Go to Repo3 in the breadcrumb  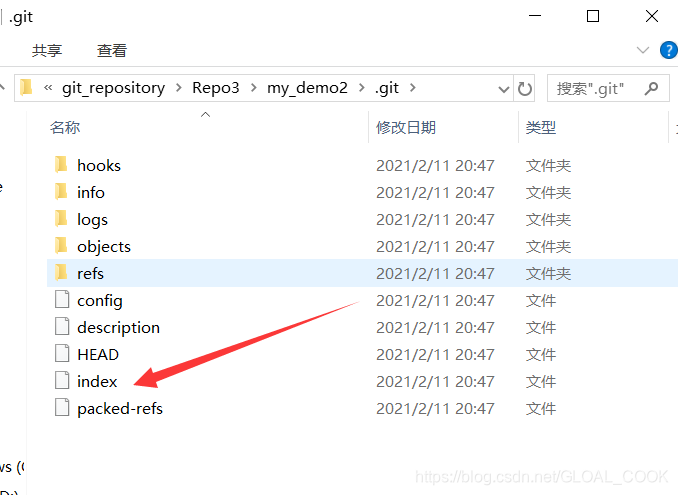(215, 88)
